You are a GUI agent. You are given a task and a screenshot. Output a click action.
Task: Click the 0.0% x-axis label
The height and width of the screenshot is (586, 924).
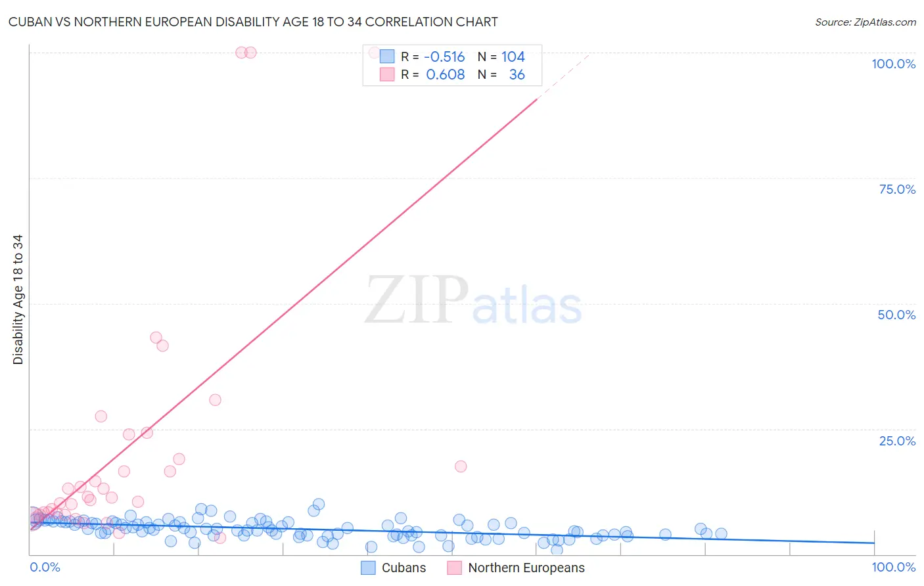click(x=45, y=567)
